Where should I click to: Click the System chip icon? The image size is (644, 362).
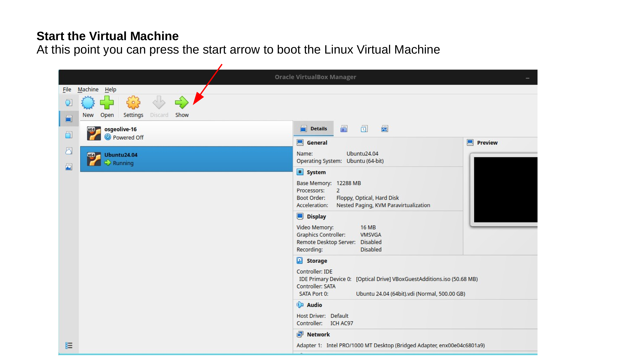pyautogui.click(x=300, y=172)
